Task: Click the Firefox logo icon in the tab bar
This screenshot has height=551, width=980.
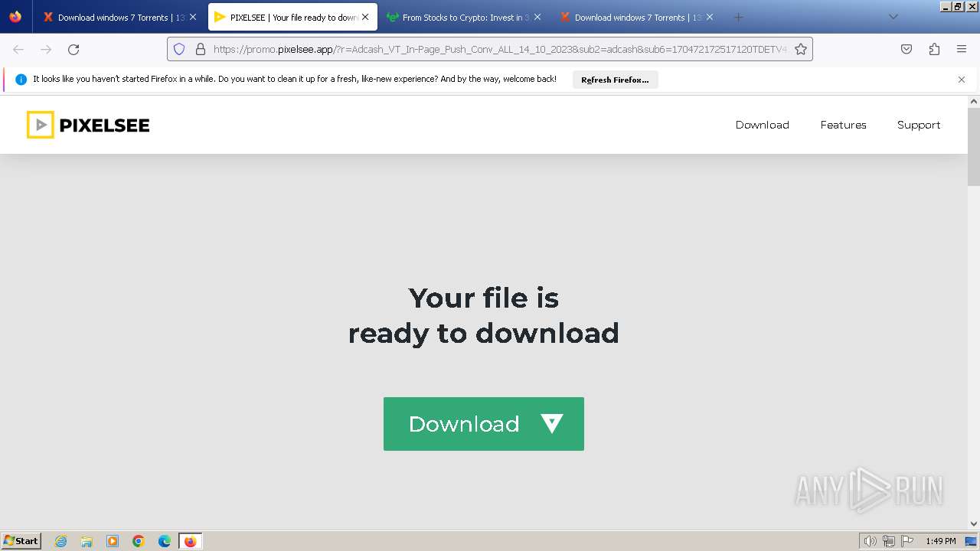Action: 15,17
